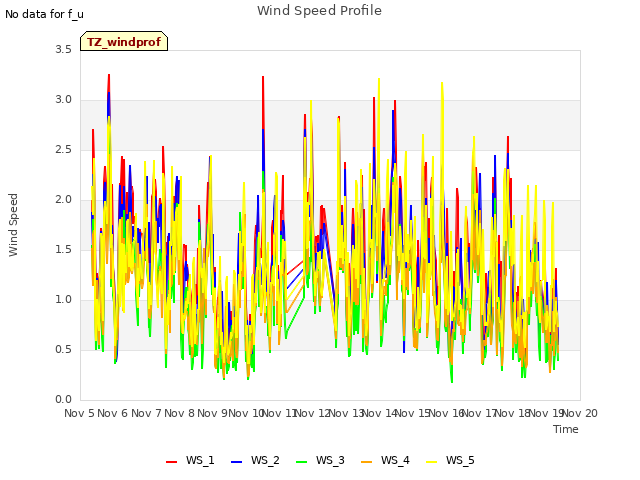This screenshot has height=480, width=640.
Task: Click the 'No data for f_u' message
Action: coord(44,14)
